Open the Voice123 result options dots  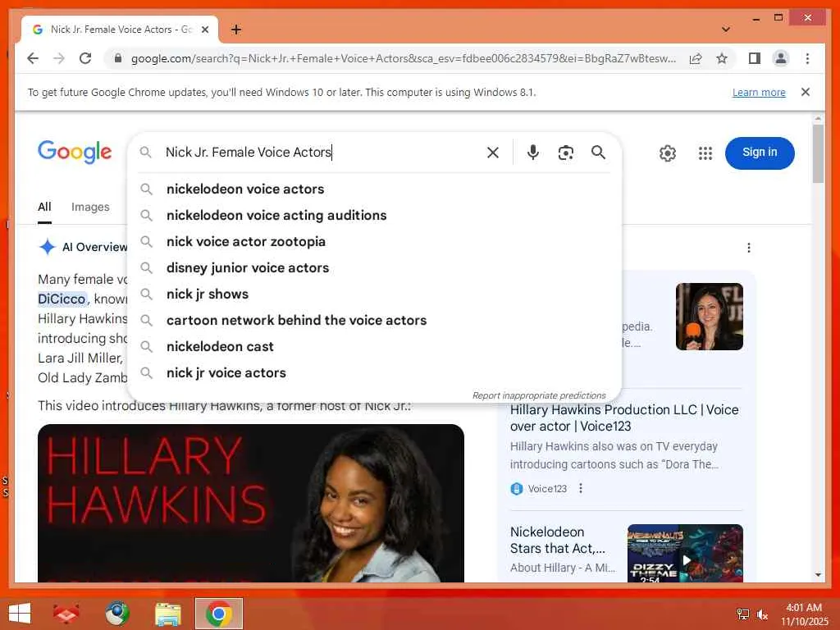581,488
